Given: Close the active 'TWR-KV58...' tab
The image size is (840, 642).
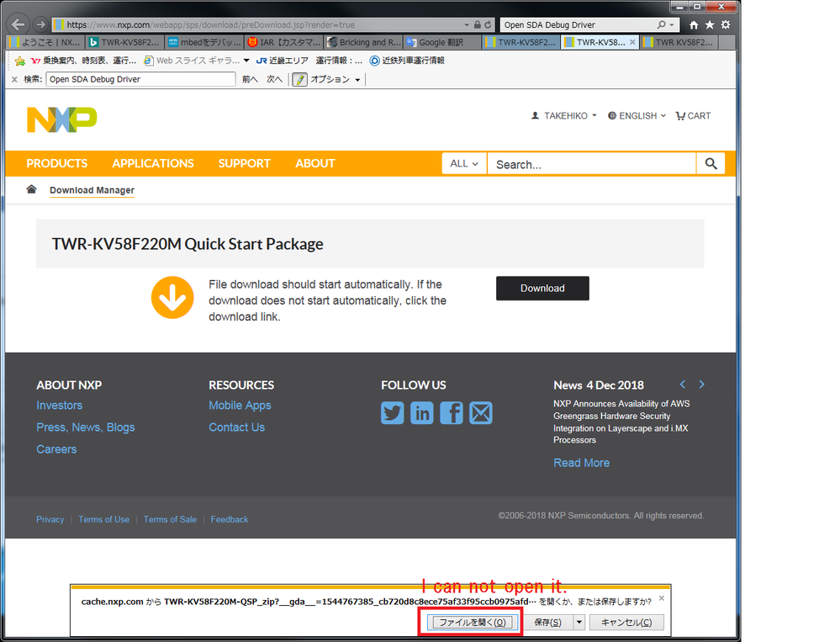Looking at the screenshot, I should pyautogui.click(x=632, y=42).
